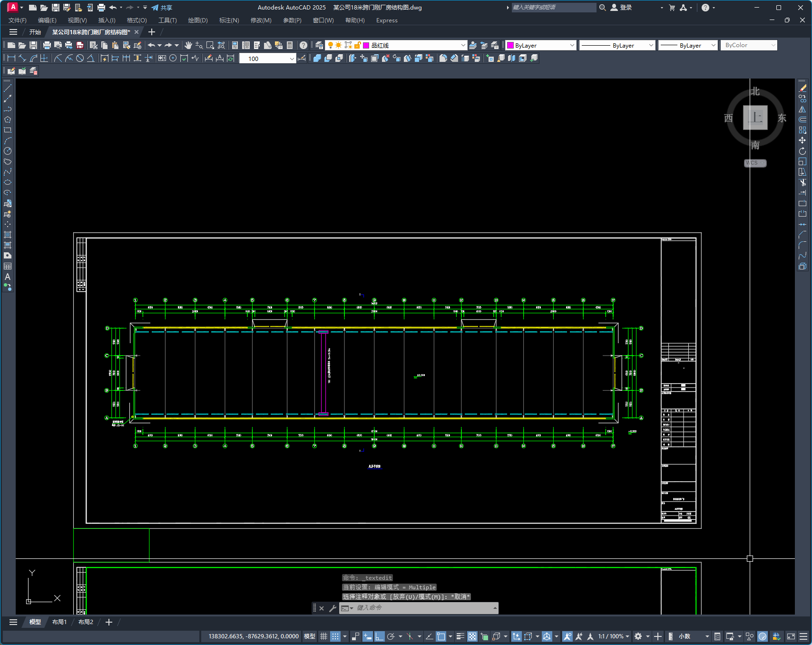This screenshot has height=645, width=812.
Task: Toggle transparency display in status bar
Action: [x=472, y=636]
